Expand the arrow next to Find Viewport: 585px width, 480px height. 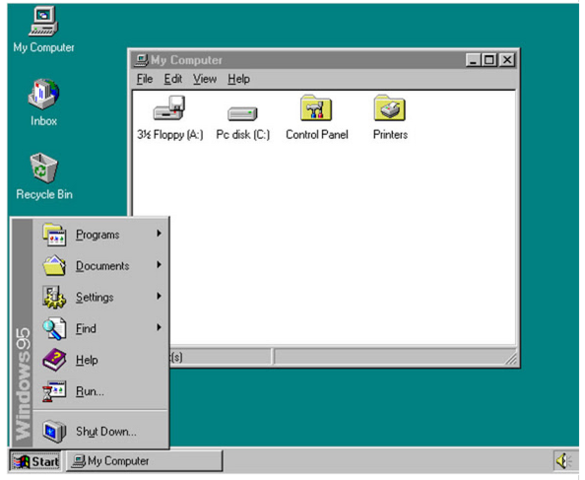pos(159,327)
